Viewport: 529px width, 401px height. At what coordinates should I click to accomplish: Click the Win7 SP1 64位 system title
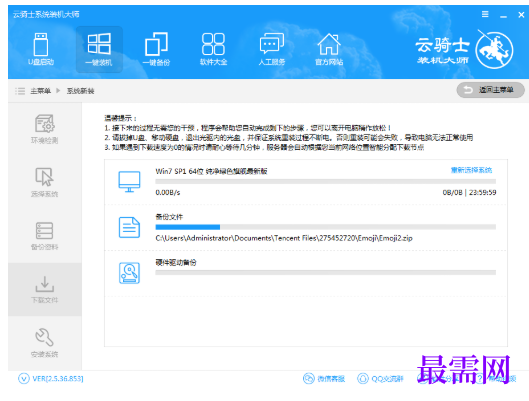click(211, 171)
